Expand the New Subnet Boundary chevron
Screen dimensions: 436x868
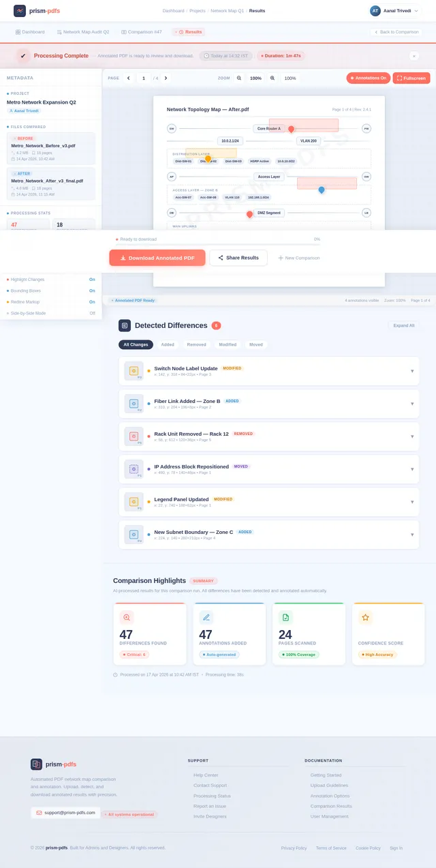tap(412, 535)
